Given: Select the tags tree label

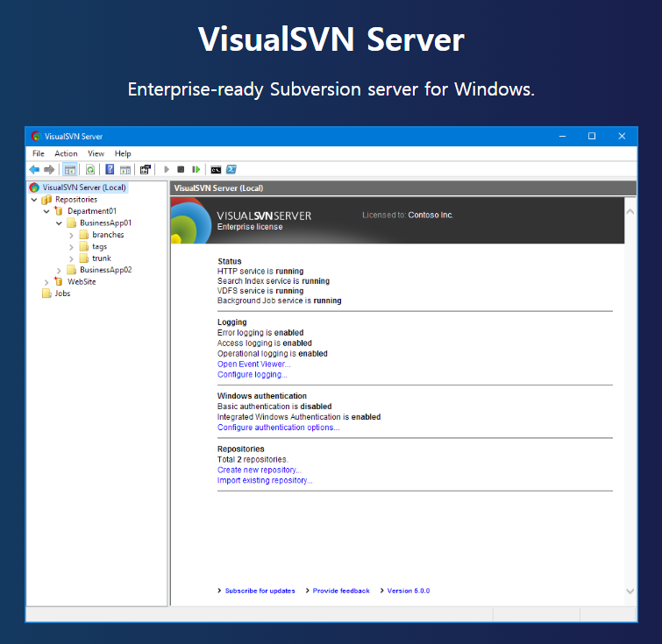Looking at the screenshot, I should coord(100,246).
